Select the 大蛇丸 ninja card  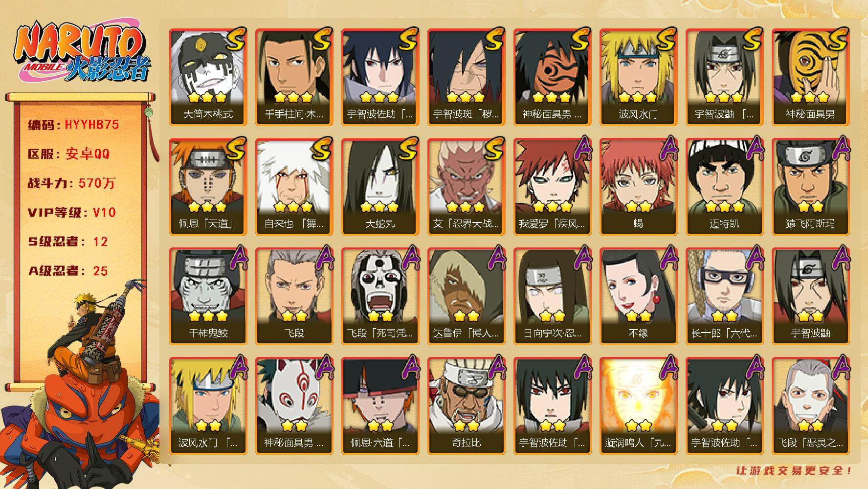[x=380, y=186]
